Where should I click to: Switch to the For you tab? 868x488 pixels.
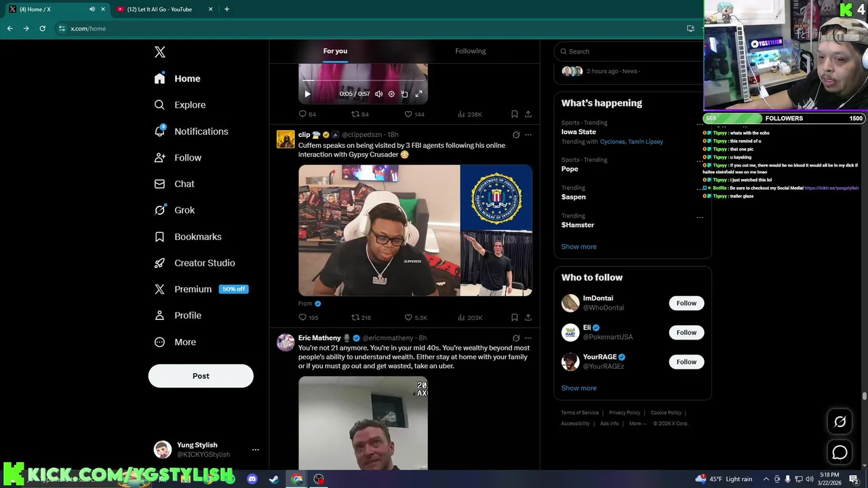coord(335,51)
